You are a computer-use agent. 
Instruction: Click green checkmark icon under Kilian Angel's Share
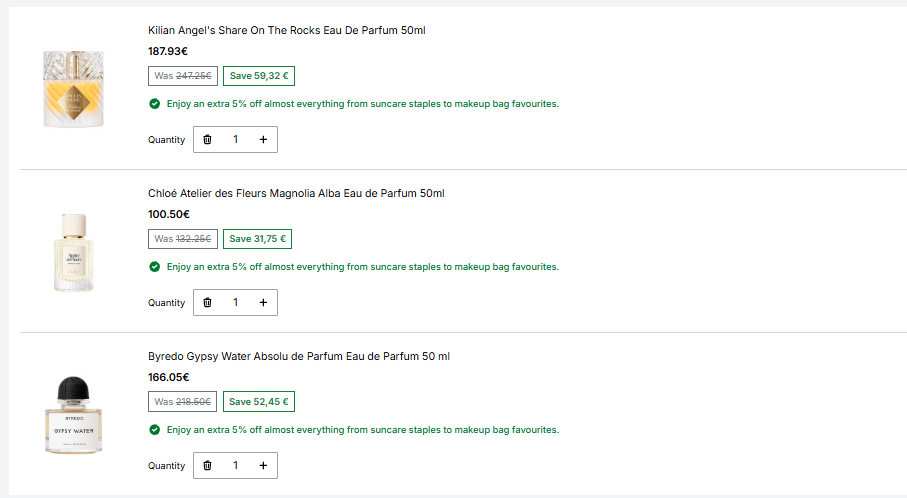pos(154,104)
